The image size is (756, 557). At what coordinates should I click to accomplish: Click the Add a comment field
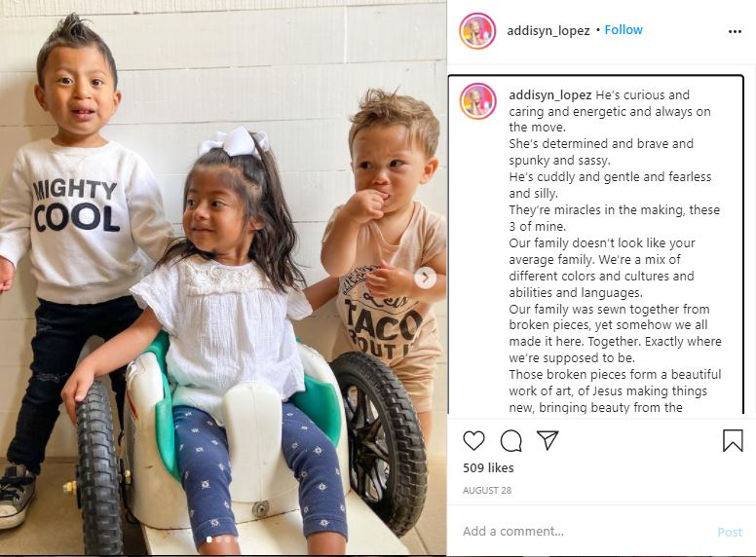pyautogui.click(x=586, y=531)
